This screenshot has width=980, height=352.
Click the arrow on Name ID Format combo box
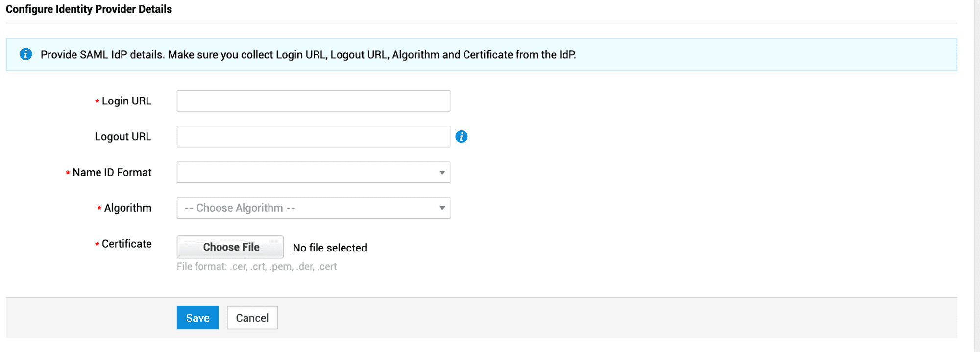click(x=442, y=173)
